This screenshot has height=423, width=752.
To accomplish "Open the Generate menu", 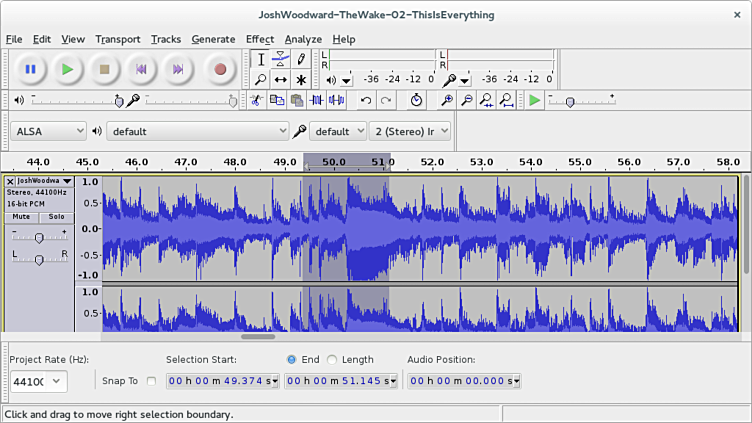I will point(213,39).
